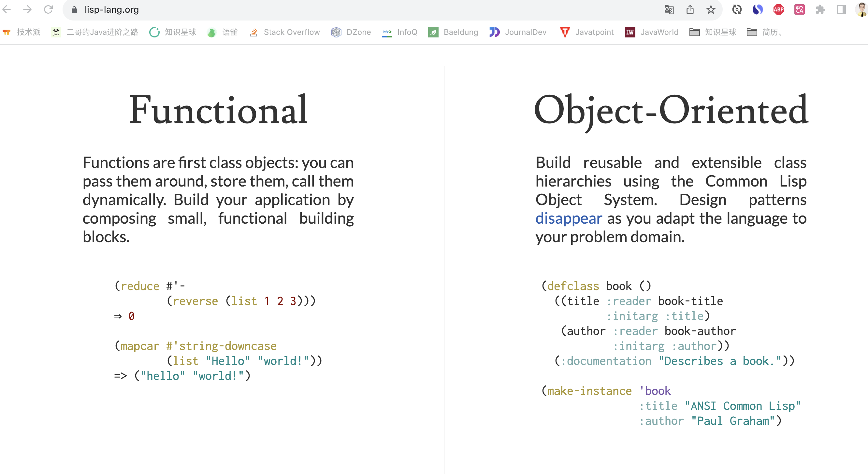Open the user profile avatar menu
This screenshot has height=474, width=868.
point(861,9)
